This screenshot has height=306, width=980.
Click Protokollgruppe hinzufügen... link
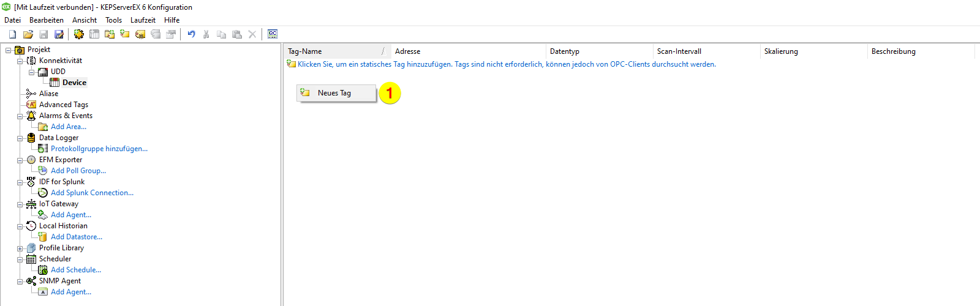coord(99,149)
